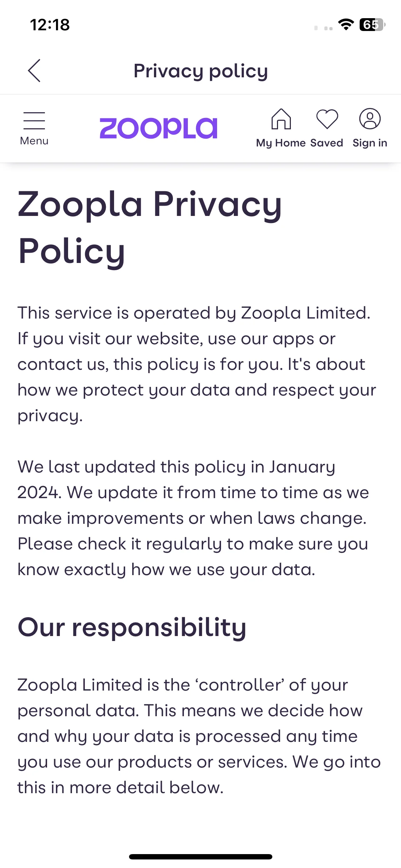
Task: Tap the purple Zoopla logo
Action: 158,128
